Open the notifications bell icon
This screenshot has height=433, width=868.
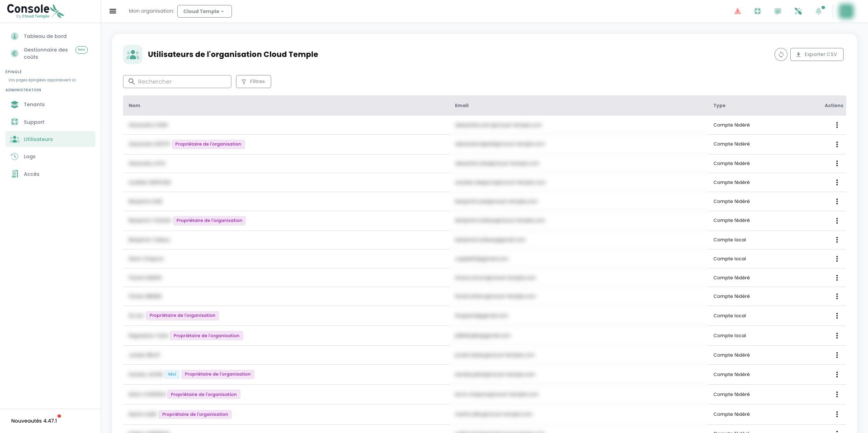819,11
